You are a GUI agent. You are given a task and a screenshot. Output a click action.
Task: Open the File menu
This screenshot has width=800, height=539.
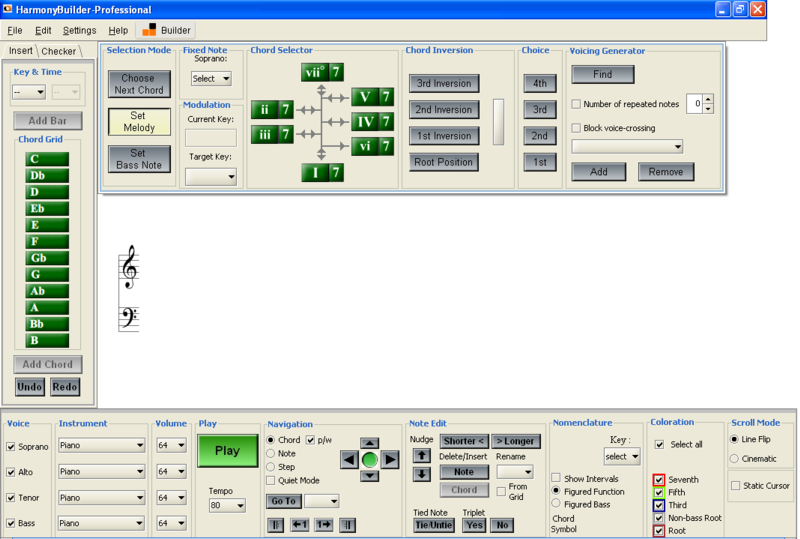point(15,31)
